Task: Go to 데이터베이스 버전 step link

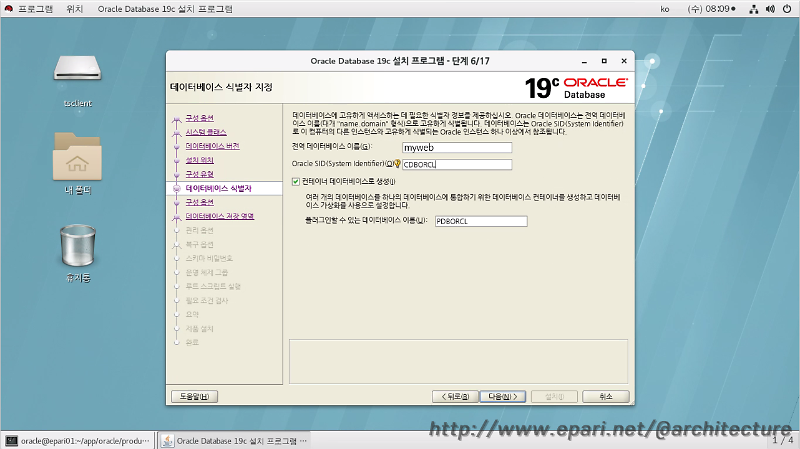Action: [212, 146]
